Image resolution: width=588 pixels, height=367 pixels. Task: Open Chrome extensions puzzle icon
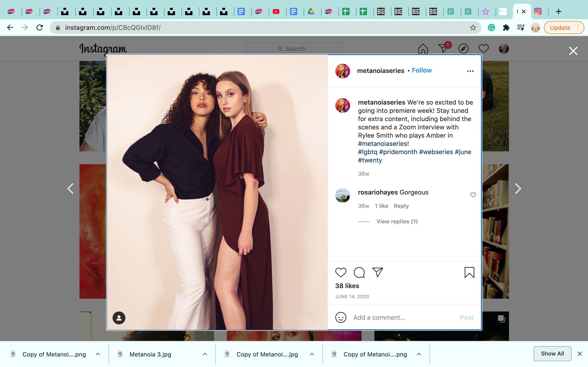[x=506, y=28]
